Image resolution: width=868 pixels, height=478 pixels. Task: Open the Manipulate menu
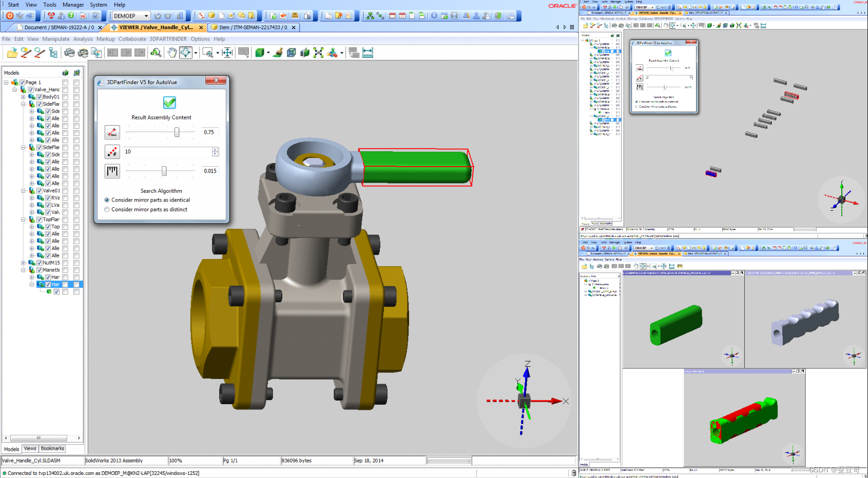pyautogui.click(x=55, y=39)
